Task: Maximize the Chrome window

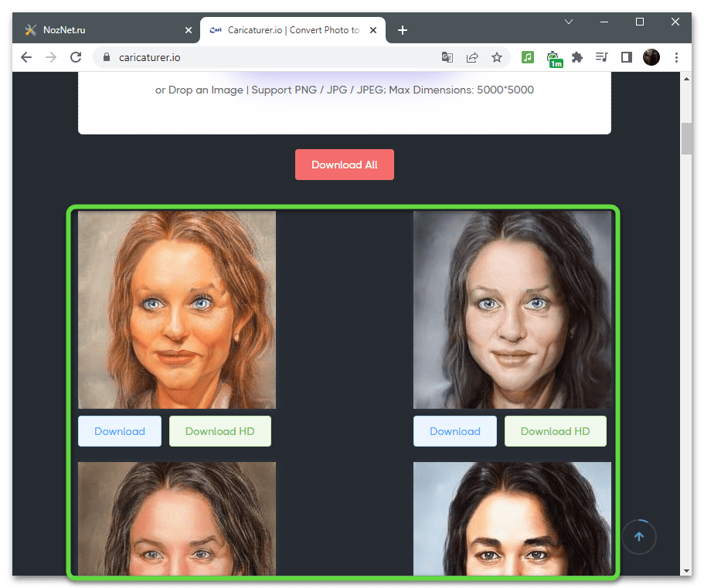Action: pos(640,22)
